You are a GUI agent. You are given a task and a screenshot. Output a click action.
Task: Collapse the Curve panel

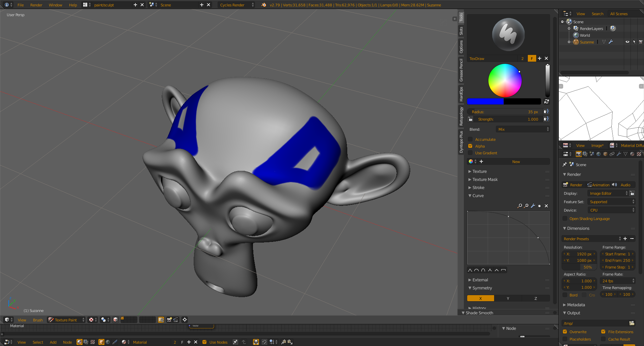coord(478,196)
